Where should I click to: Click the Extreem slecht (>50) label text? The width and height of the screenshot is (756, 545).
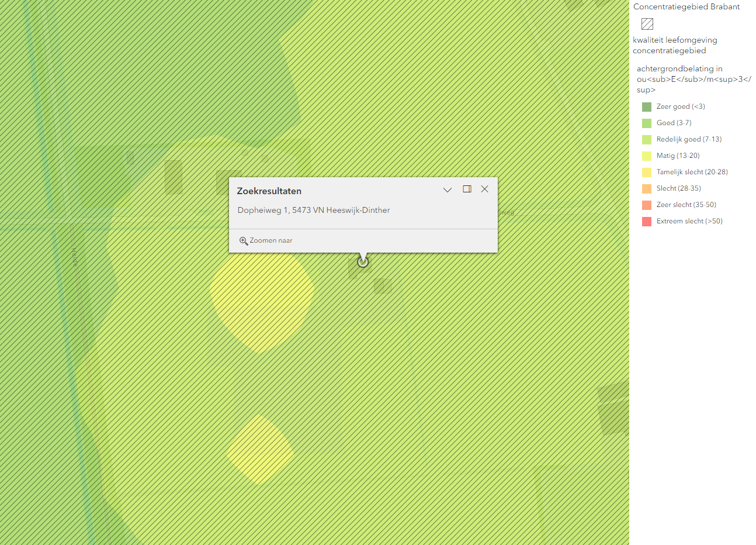click(x=689, y=221)
